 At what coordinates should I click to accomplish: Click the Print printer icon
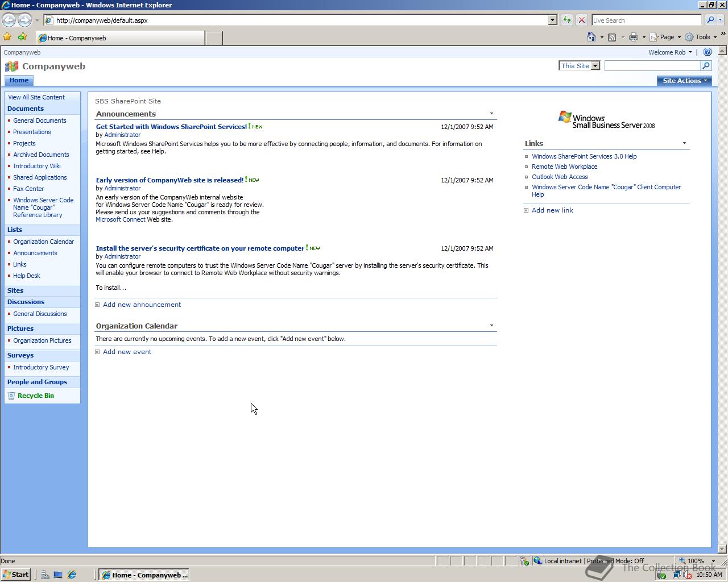coord(633,37)
